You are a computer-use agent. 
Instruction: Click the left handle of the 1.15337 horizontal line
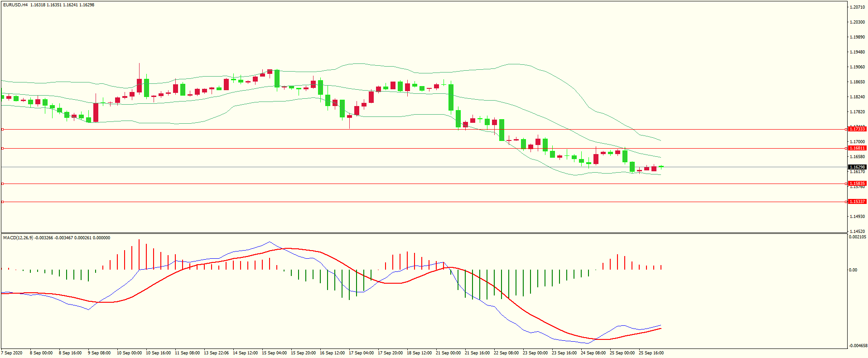coord(3,202)
